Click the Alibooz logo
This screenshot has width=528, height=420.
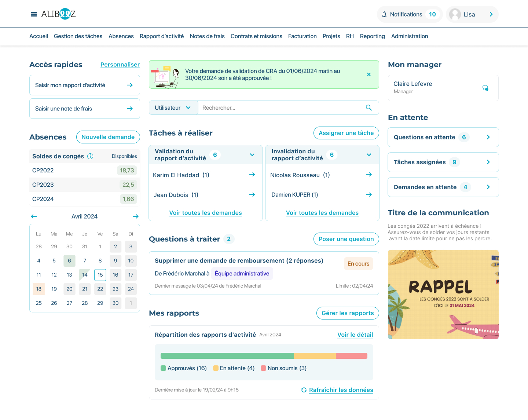click(58, 14)
